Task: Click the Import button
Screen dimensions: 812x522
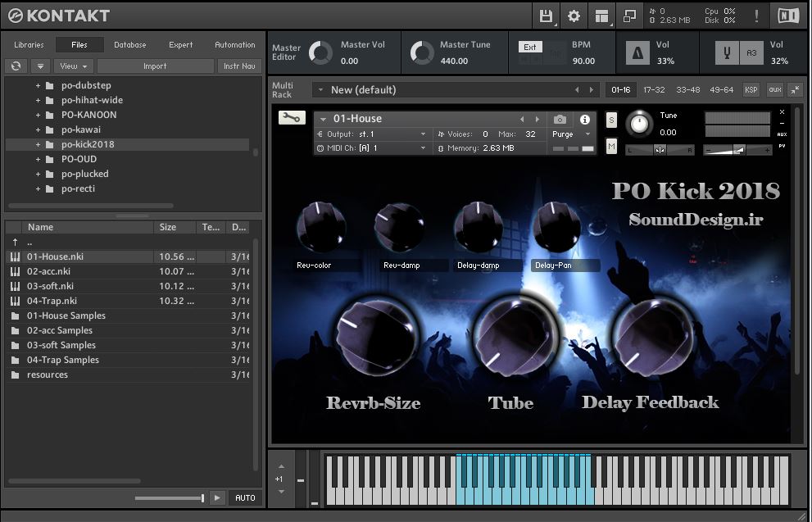Action: [x=155, y=66]
